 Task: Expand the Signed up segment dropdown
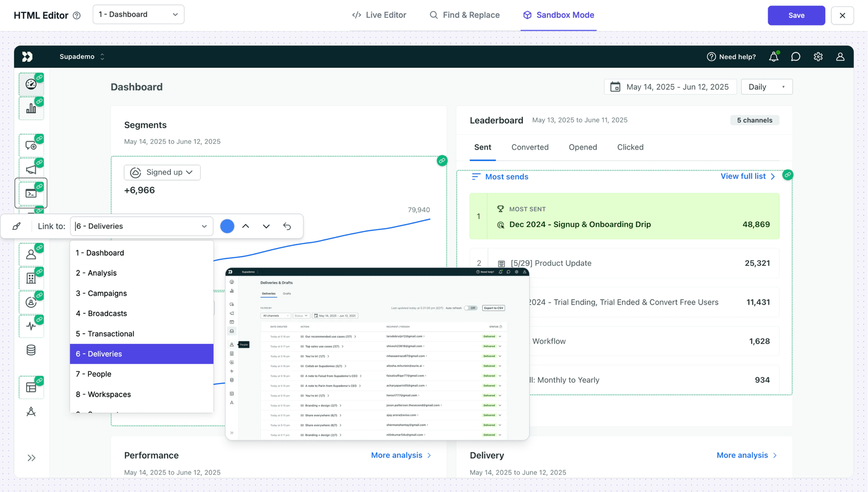point(162,172)
